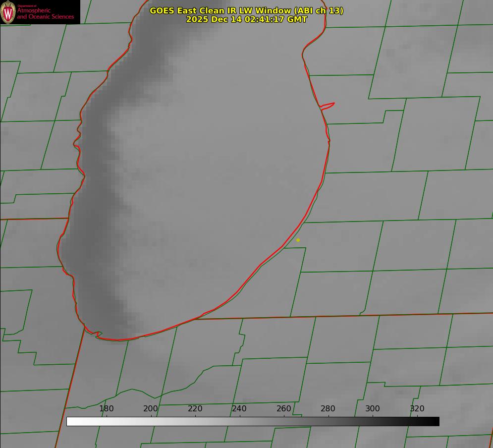Click the 280 label on the colorbar
Image resolution: width=493 pixels, height=448 pixels.
(328, 408)
